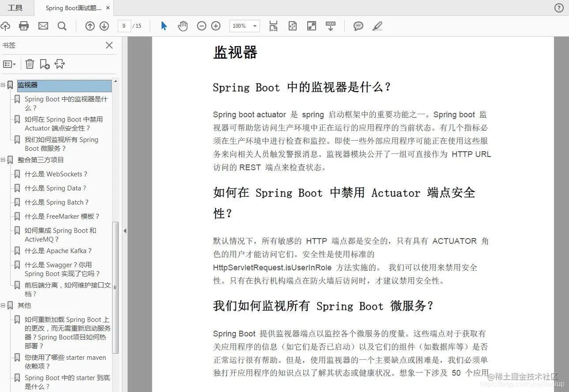The height and width of the screenshot is (392, 569).
Task: Go to next page down arrow
Action: click(104, 26)
